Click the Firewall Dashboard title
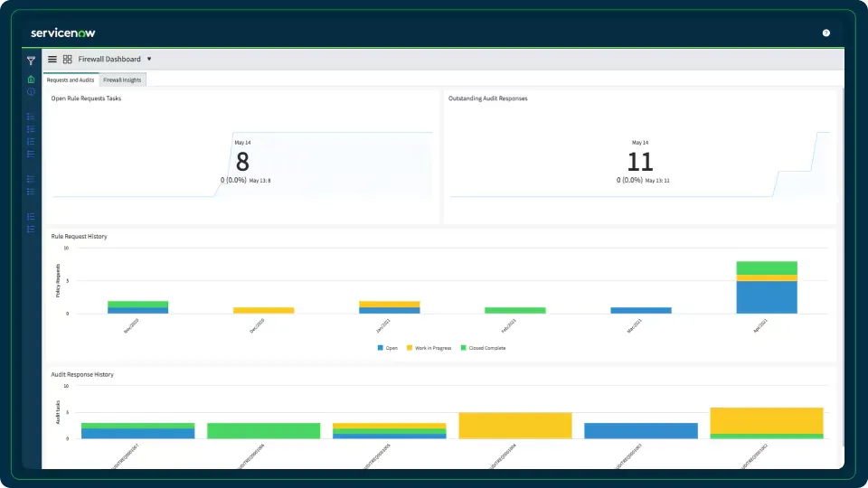The width and height of the screenshot is (868, 488). click(x=109, y=60)
